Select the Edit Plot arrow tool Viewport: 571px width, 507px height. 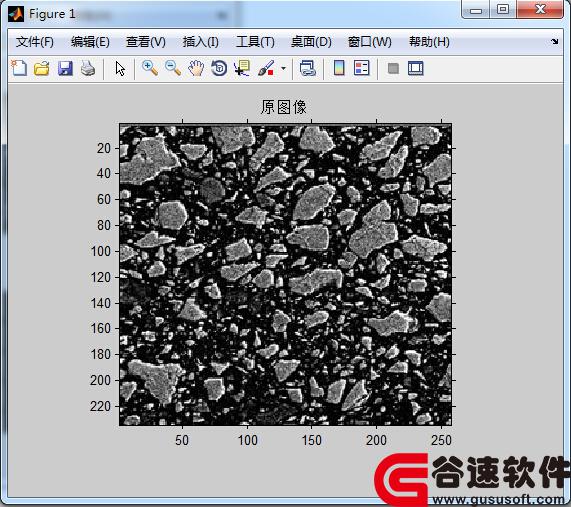click(x=120, y=68)
